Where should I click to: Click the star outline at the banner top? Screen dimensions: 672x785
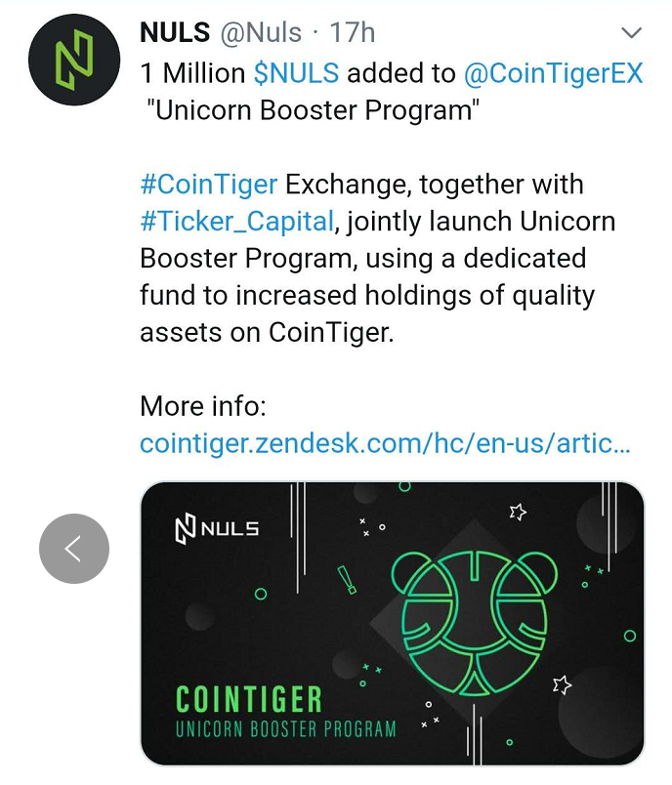click(518, 512)
